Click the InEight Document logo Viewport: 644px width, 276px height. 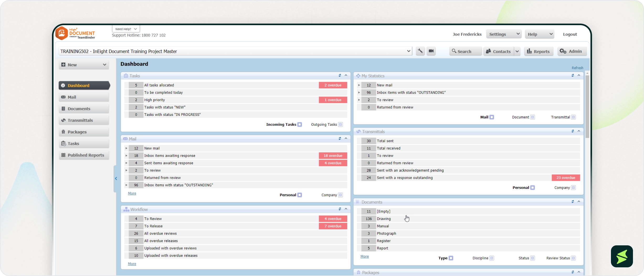point(75,33)
